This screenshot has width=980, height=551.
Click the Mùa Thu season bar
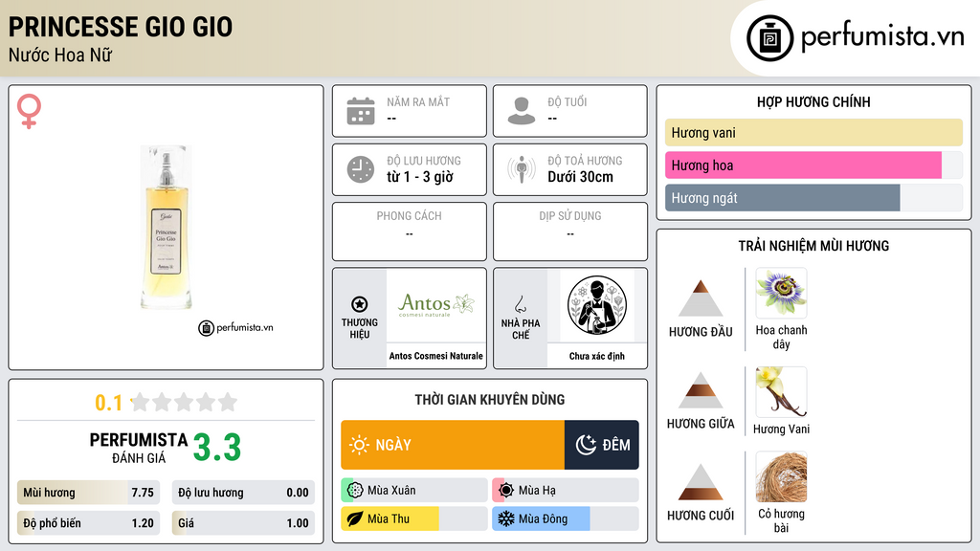click(x=414, y=518)
